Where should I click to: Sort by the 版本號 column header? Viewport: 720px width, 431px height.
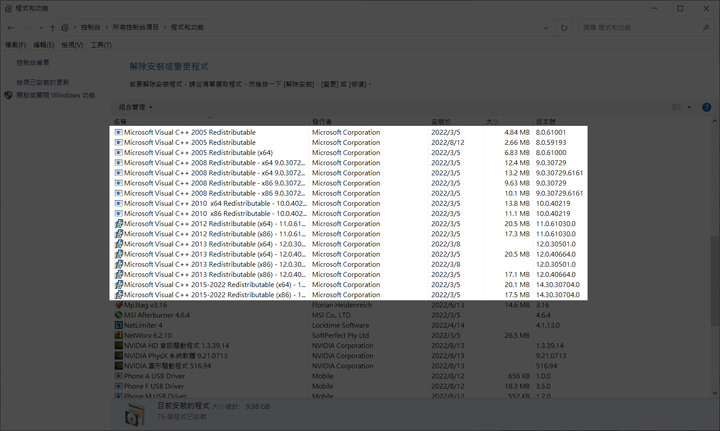coord(546,122)
